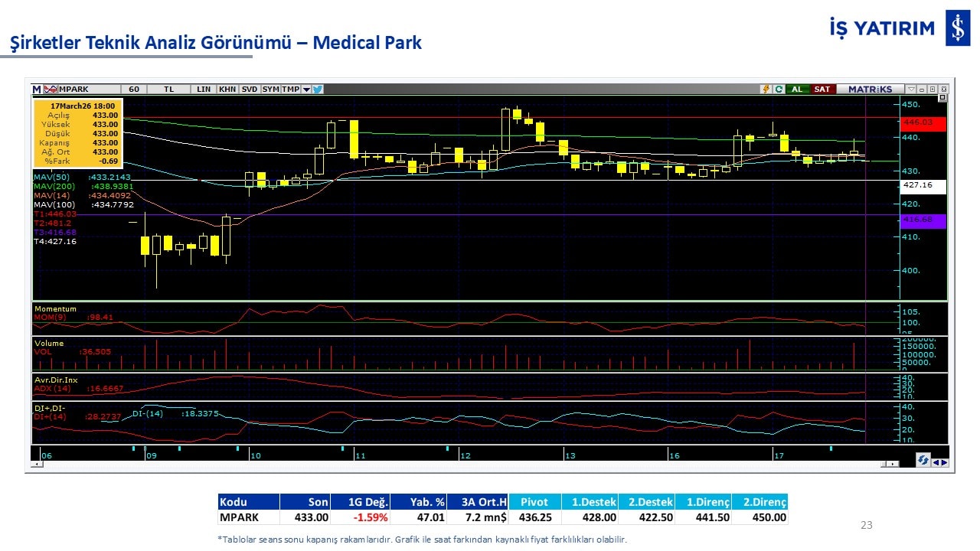Click the Twitter bird icon
The height and width of the screenshot is (551, 980).
click(318, 90)
